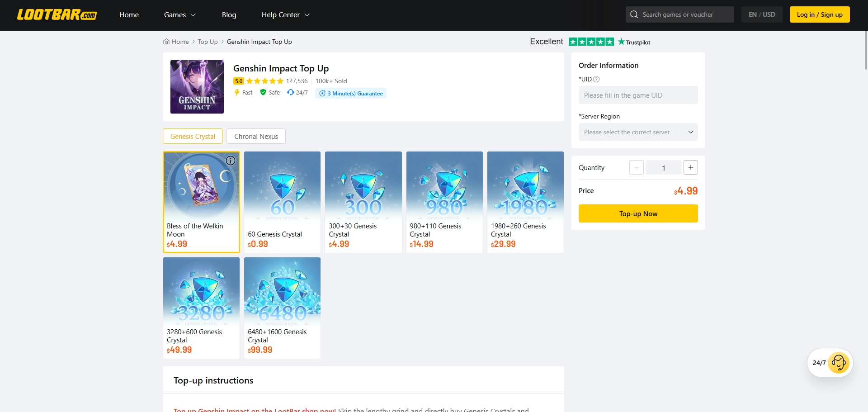Click the search games or voucher field
The image size is (868, 412).
coord(680,14)
